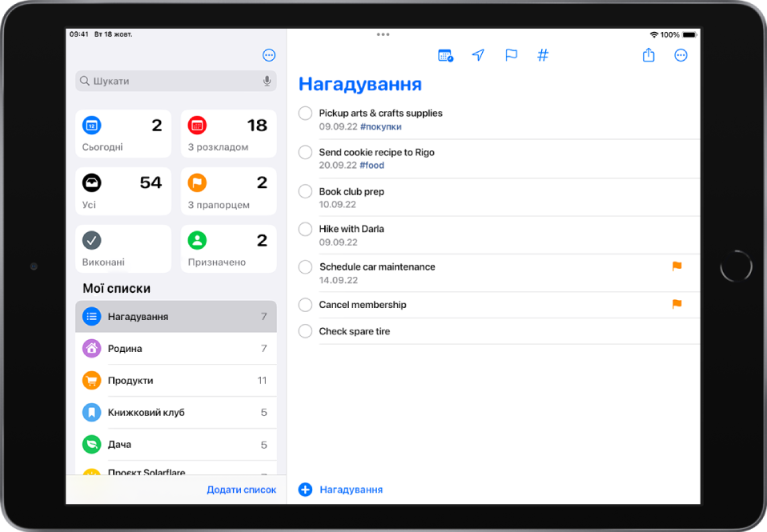Tap Додати список button
The width and height of the screenshot is (767, 532).
(x=241, y=490)
